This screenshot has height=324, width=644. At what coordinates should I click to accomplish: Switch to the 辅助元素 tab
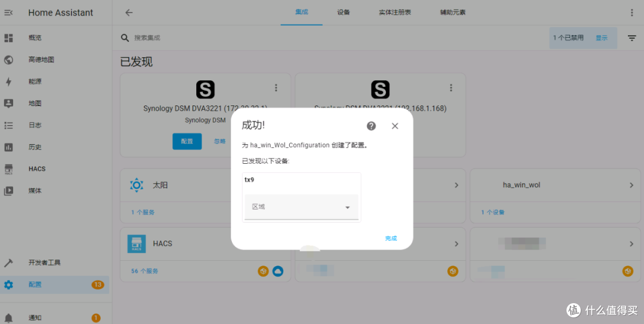(453, 13)
